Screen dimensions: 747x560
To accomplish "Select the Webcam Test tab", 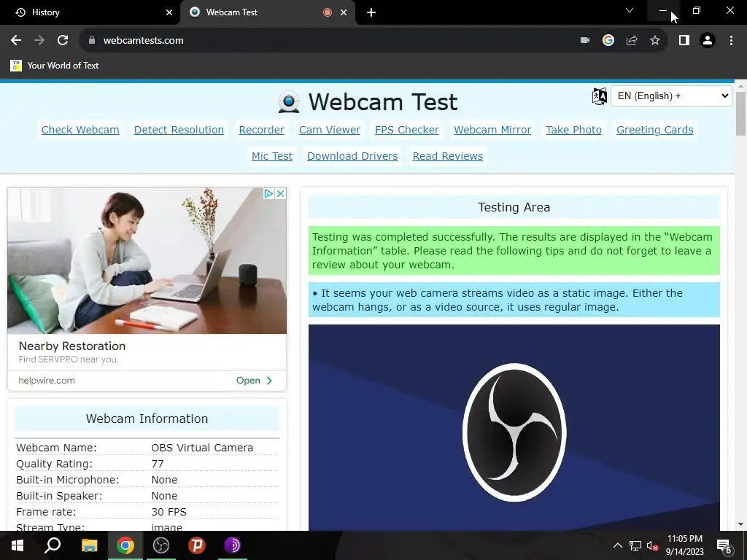I will [267, 12].
